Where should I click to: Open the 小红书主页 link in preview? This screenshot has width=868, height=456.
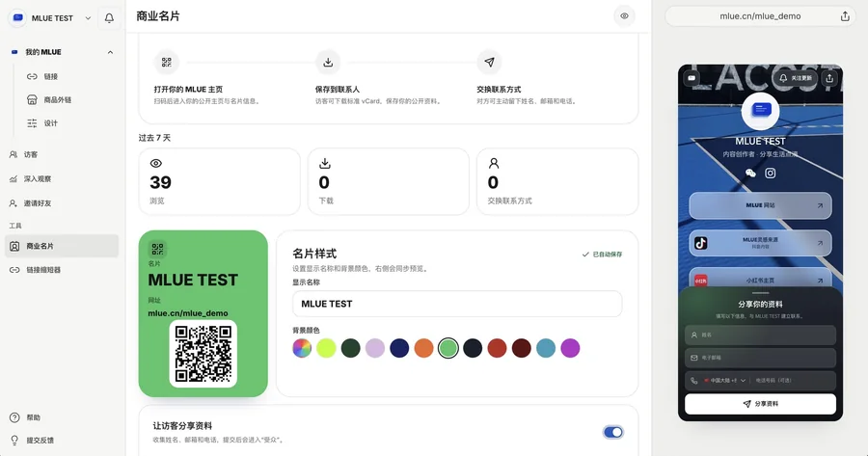point(760,280)
